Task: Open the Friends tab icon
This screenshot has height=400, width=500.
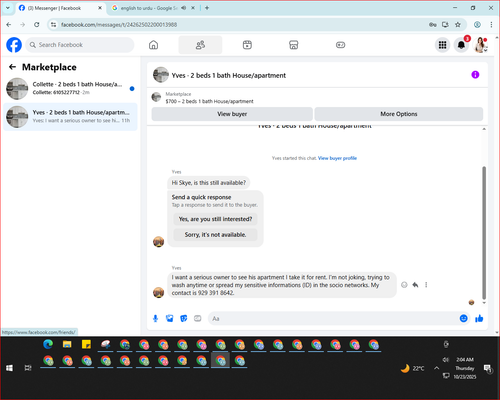Action: point(200,45)
